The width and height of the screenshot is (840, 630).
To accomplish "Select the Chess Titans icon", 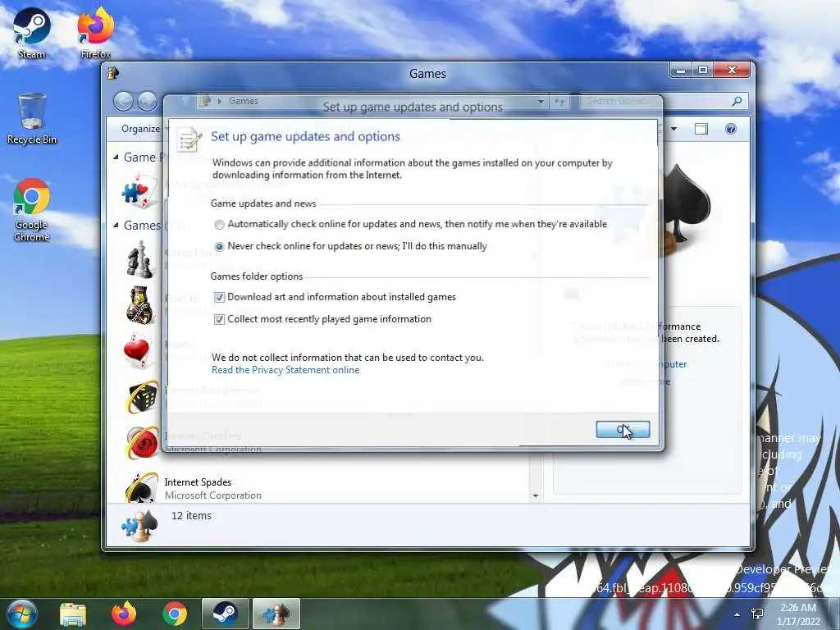I will pos(139,260).
